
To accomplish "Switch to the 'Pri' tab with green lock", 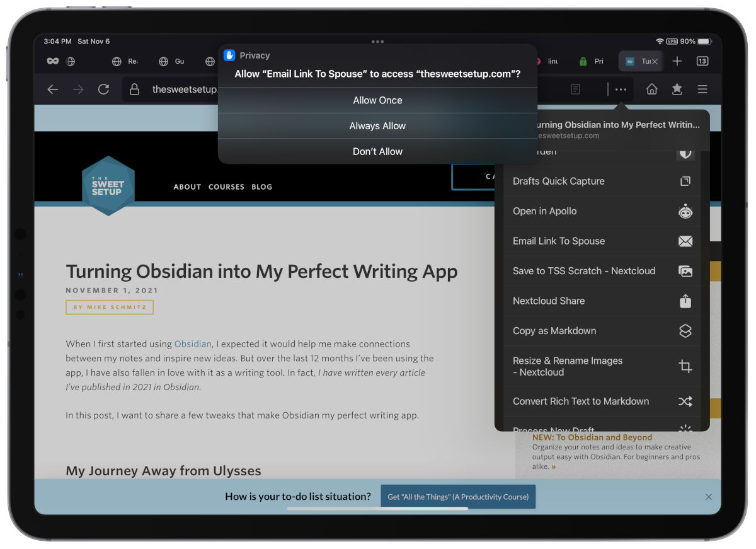I will coord(592,61).
